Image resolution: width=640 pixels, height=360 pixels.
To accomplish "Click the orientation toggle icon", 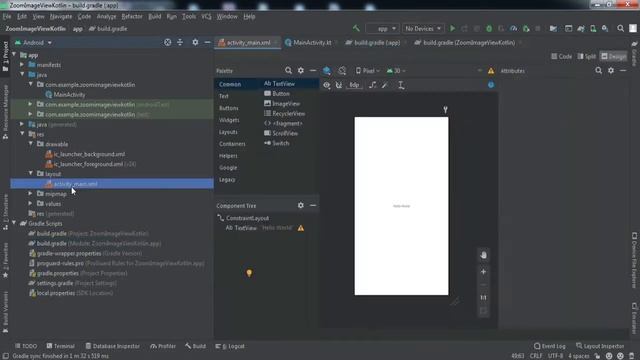I will click(x=342, y=71).
